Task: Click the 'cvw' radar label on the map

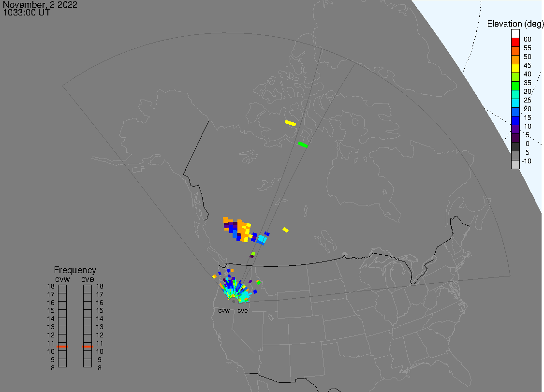Action: (224, 310)
